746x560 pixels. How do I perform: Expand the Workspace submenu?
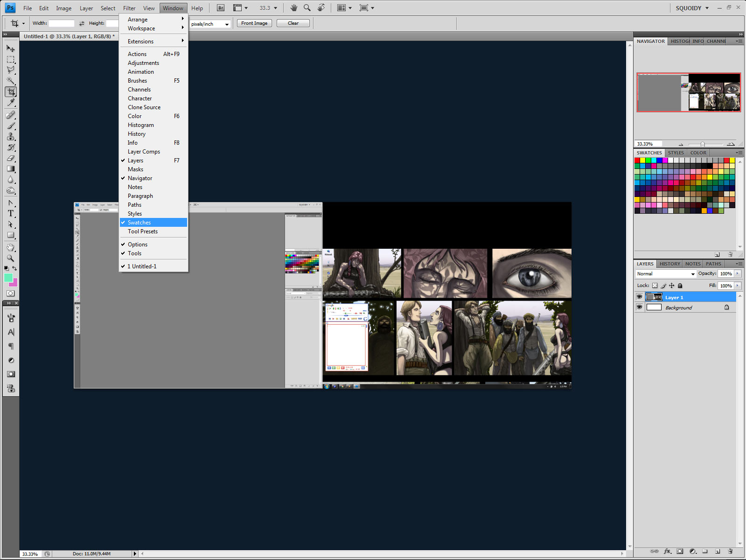154,28
